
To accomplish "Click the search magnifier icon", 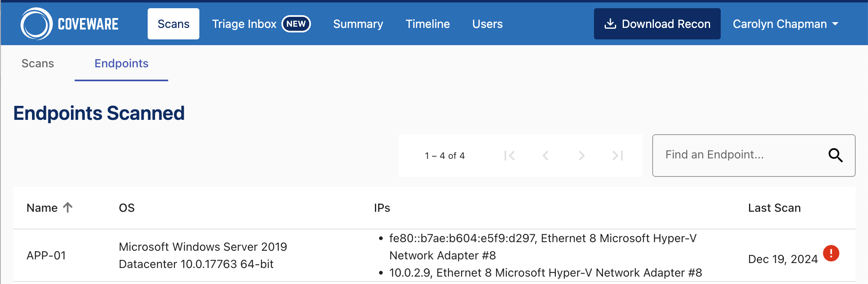I will 835,155.
